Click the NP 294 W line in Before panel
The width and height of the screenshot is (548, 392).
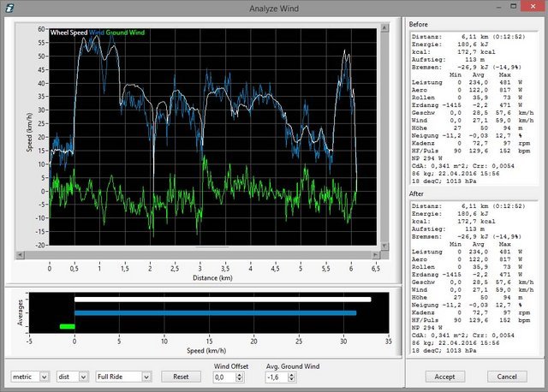[x=426, y=158]
